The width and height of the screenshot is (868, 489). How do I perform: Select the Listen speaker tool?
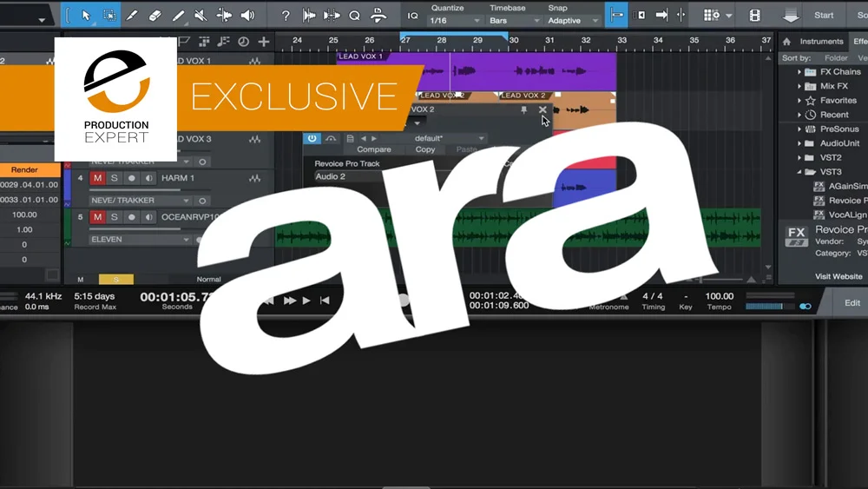click(x=248, y=16)
